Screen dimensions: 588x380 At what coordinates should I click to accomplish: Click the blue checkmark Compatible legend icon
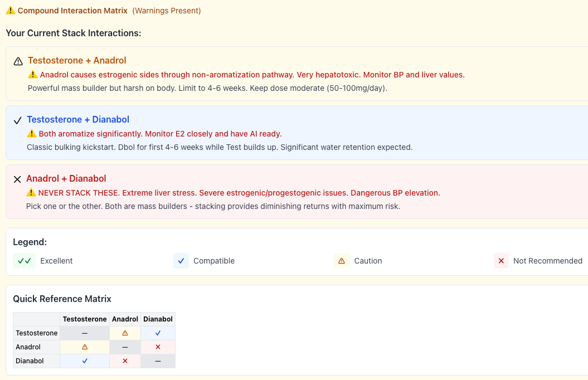point(181,261)
